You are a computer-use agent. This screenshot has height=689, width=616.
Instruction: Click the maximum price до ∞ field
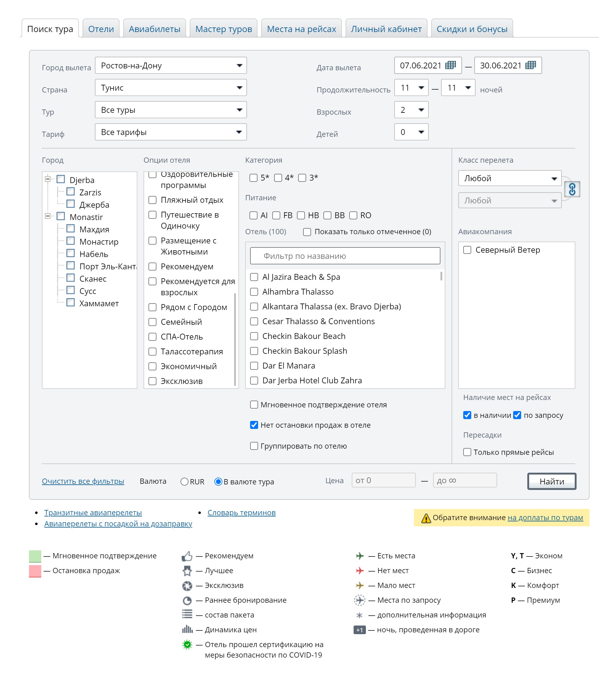(x=465, y=480)
